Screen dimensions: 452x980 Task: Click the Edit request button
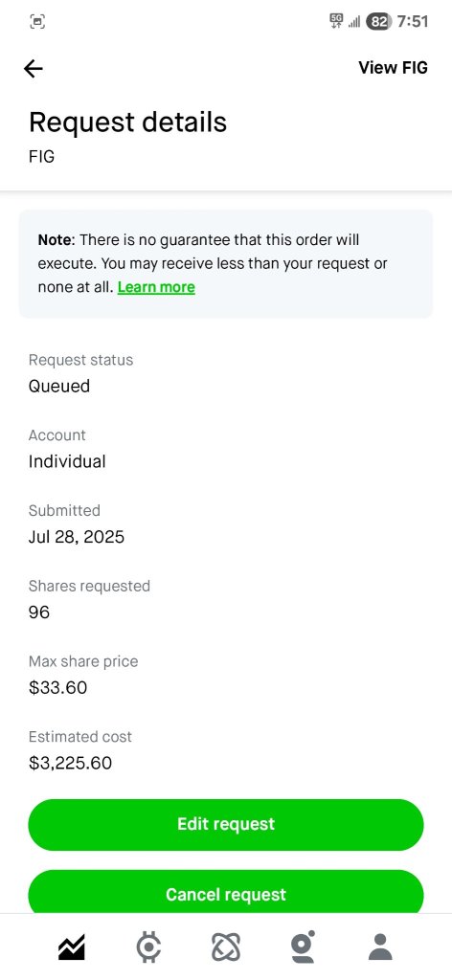click(x=226, y=824)
